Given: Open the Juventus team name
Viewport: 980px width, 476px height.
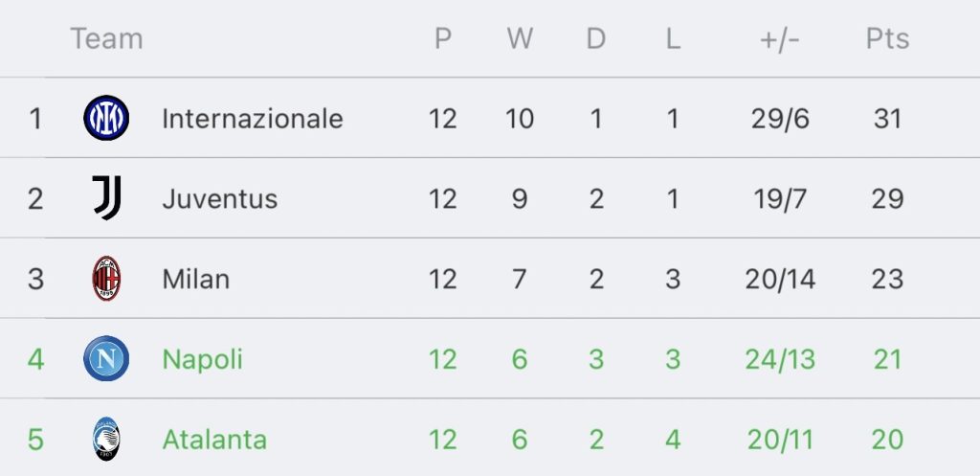Looking at the screenshot, I should pos(220,199).
